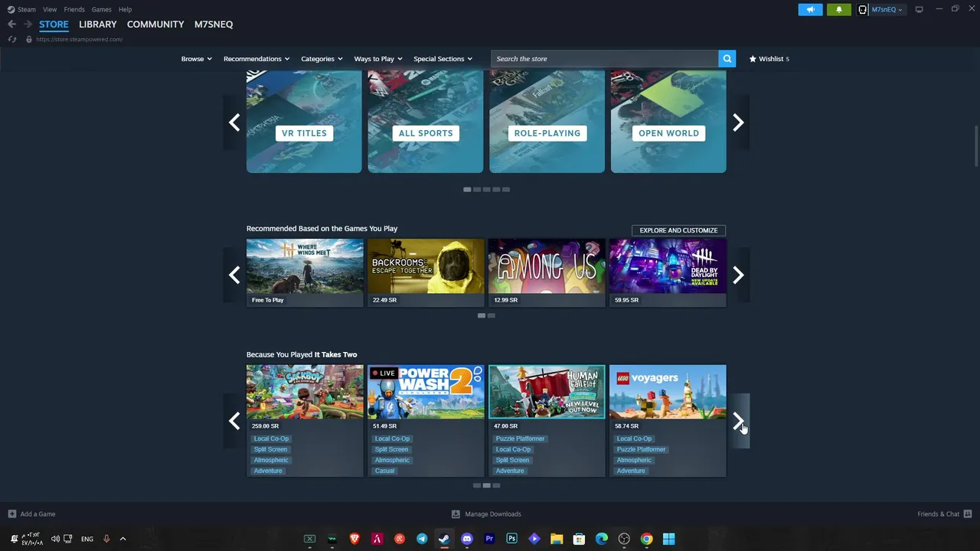Click the page reload/stop icon
The width and height of the screenshot is (980, 551).
[11, 39]
